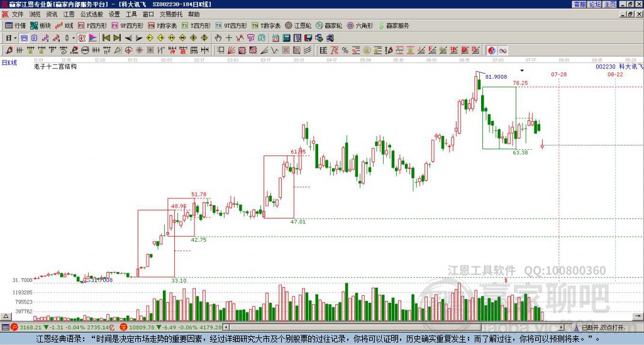Open the 9P四方形 tool
This screenshot has height=345, width=644.
128,25
